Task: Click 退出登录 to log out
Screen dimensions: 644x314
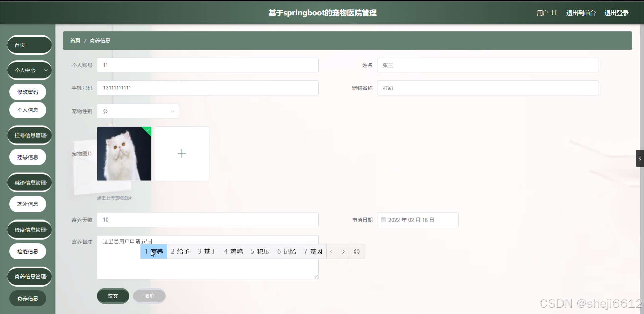Action: (x=616, y=13)
